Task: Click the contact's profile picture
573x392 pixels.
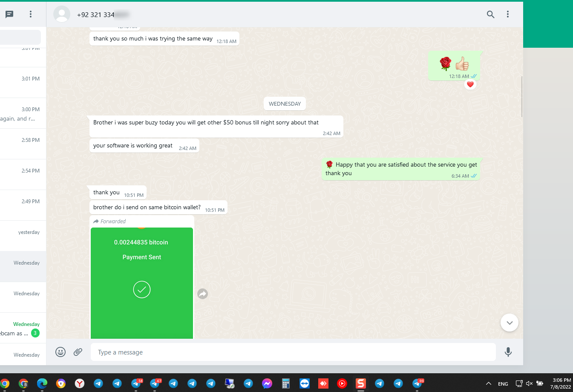Action: tap(62, 14)
